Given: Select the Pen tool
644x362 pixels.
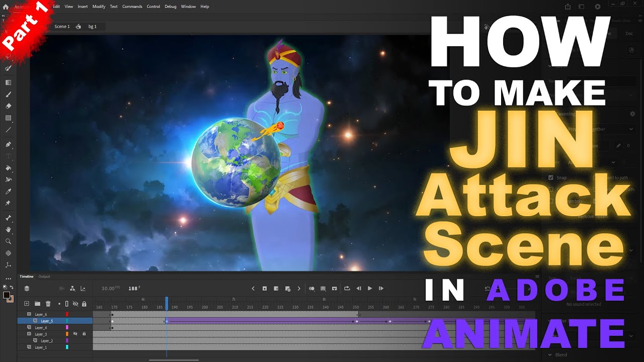Looking at the screenshot, I should [x=8, y=144].
